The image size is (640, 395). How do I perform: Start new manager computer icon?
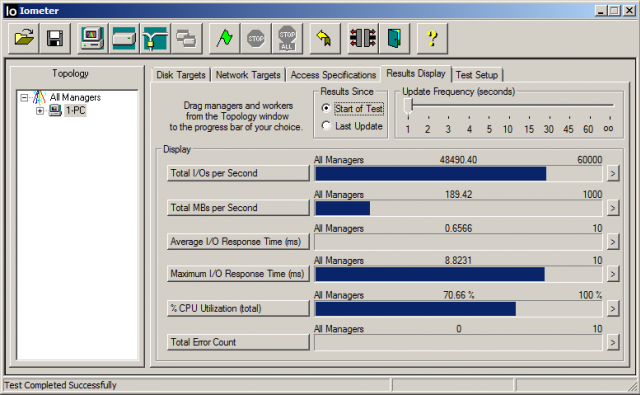tap(93, 38)
